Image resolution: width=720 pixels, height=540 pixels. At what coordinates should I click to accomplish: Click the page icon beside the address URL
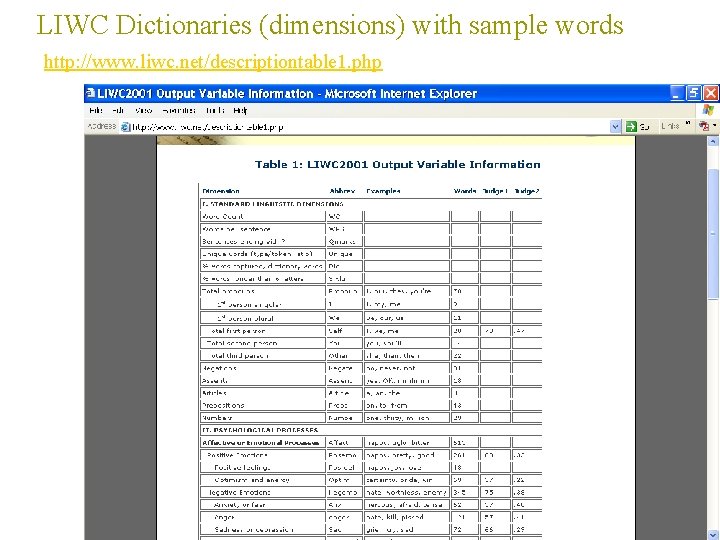click(x=125, y=127)
